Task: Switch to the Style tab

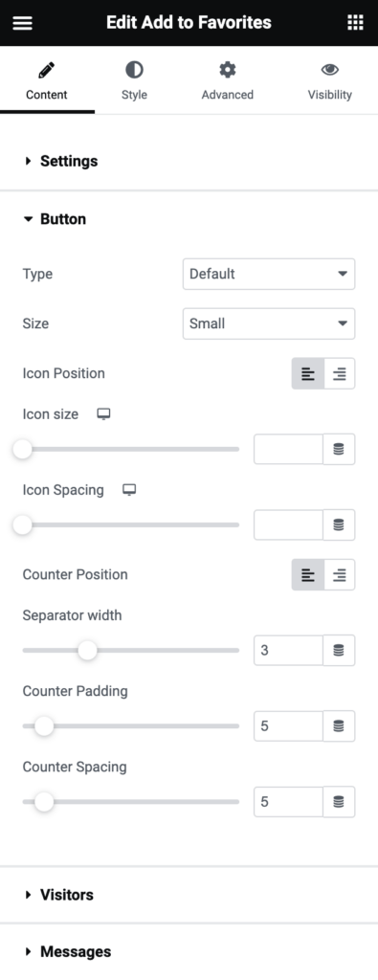Action: tap(134, 80)
